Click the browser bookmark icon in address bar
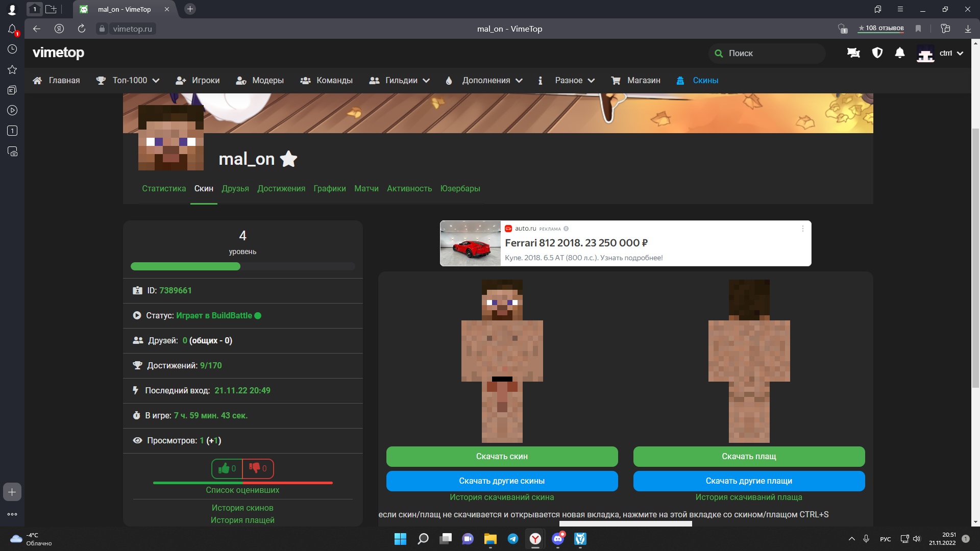 918,29
